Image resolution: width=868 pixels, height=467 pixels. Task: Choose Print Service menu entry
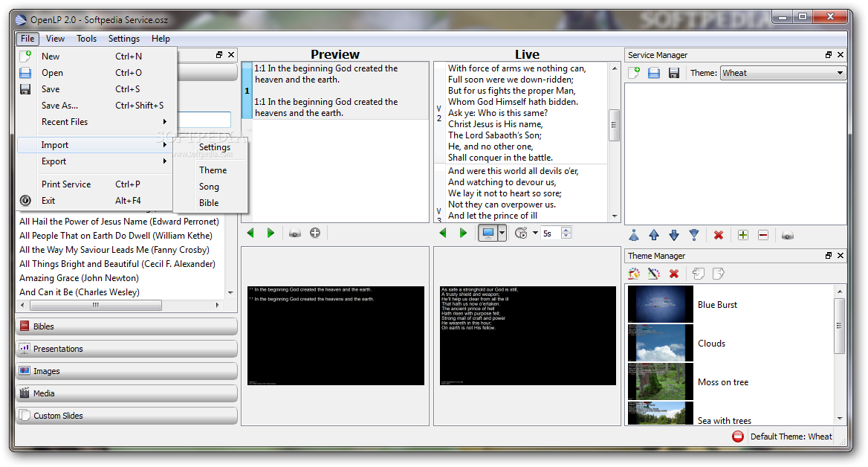(x=97, y=184)
